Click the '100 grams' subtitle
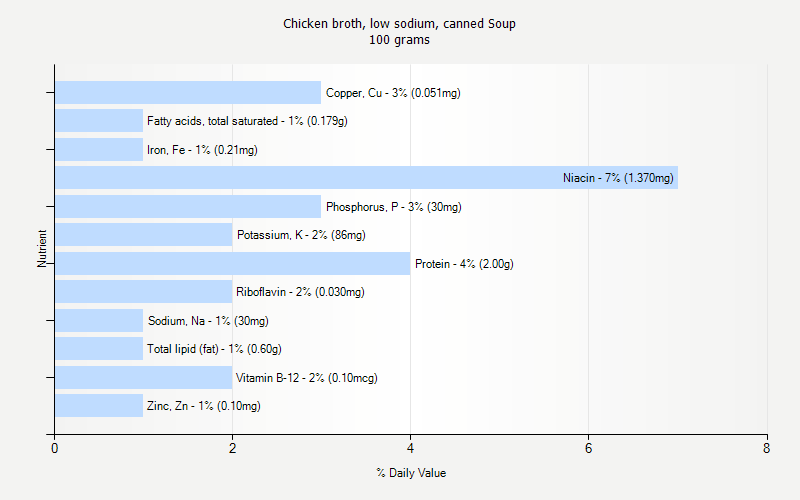 click(399, 40)
